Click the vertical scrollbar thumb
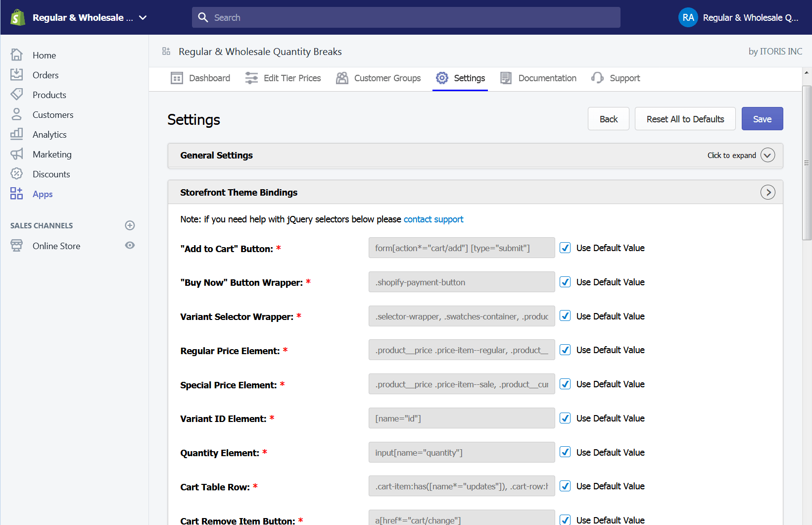The width and height of the screenshot is (812, 525). click(x=807, y=162)
